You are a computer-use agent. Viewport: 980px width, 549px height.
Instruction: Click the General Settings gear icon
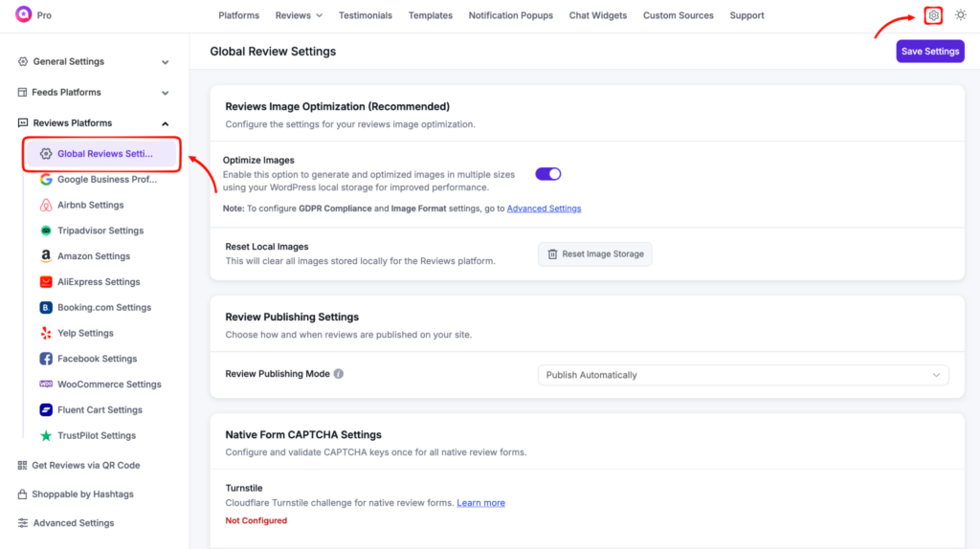[23, 61]
